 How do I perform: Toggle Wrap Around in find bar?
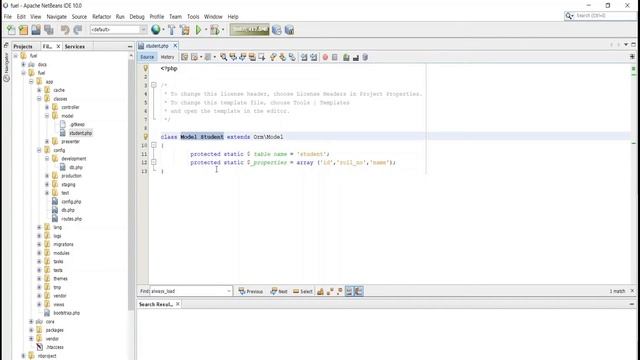coord(358,291)
